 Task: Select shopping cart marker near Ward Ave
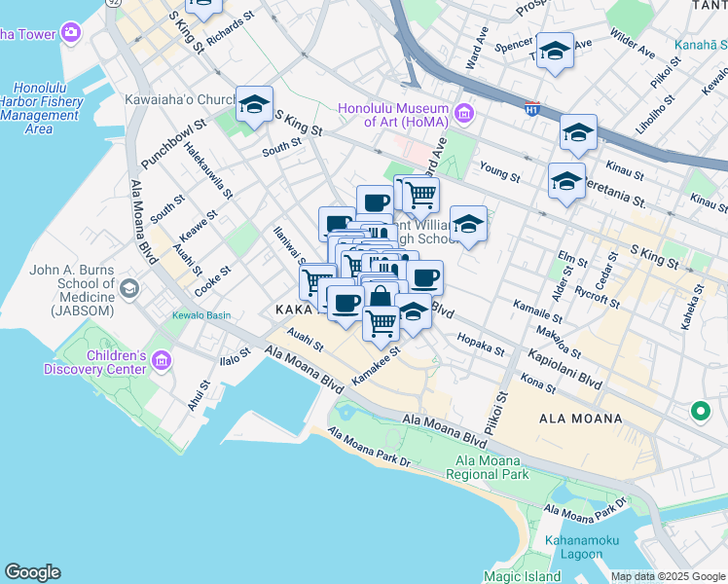click(x=421, y=196)
